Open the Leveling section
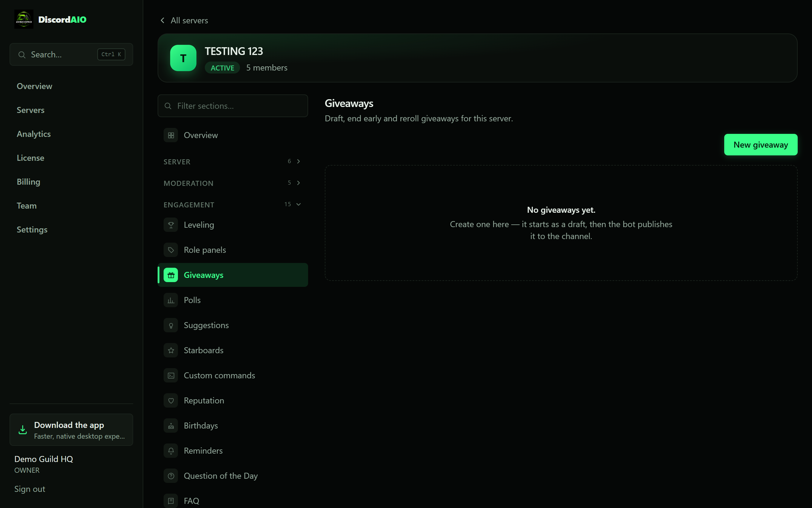812x508 pixels. 233,225
